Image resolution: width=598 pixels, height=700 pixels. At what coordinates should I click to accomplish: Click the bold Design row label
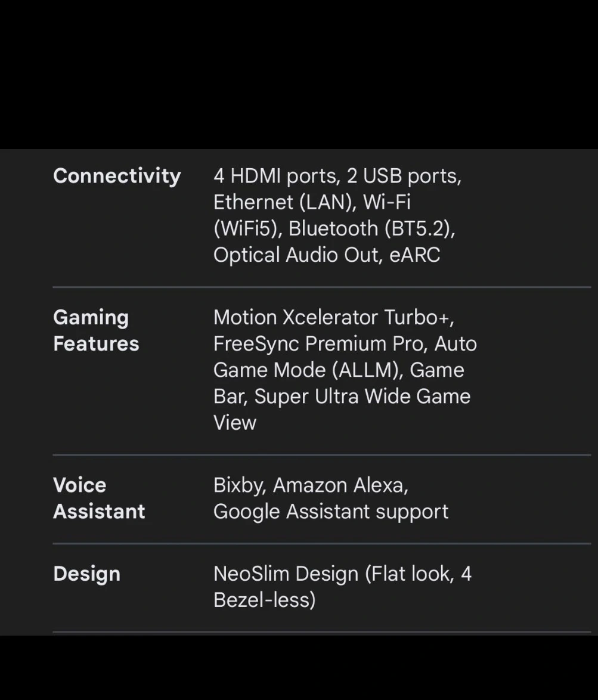click(x=87, y=574)
